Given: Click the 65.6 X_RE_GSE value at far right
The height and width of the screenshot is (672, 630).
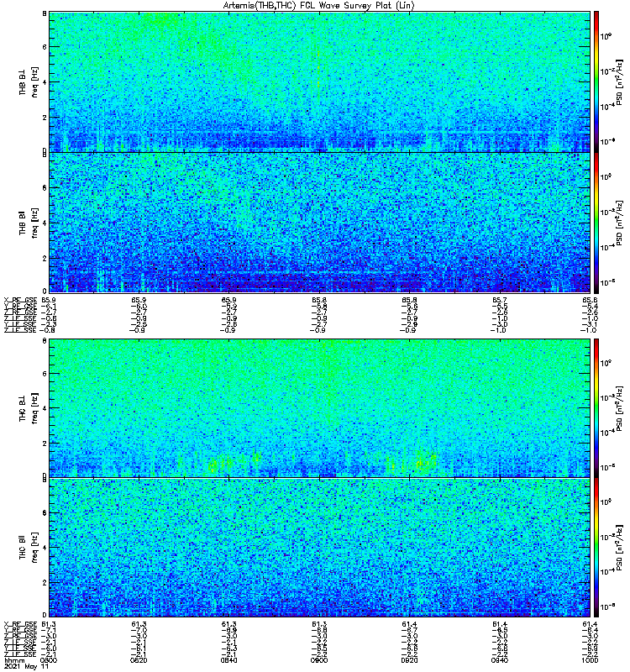Looking at the screenshot, I should [590, 301].
